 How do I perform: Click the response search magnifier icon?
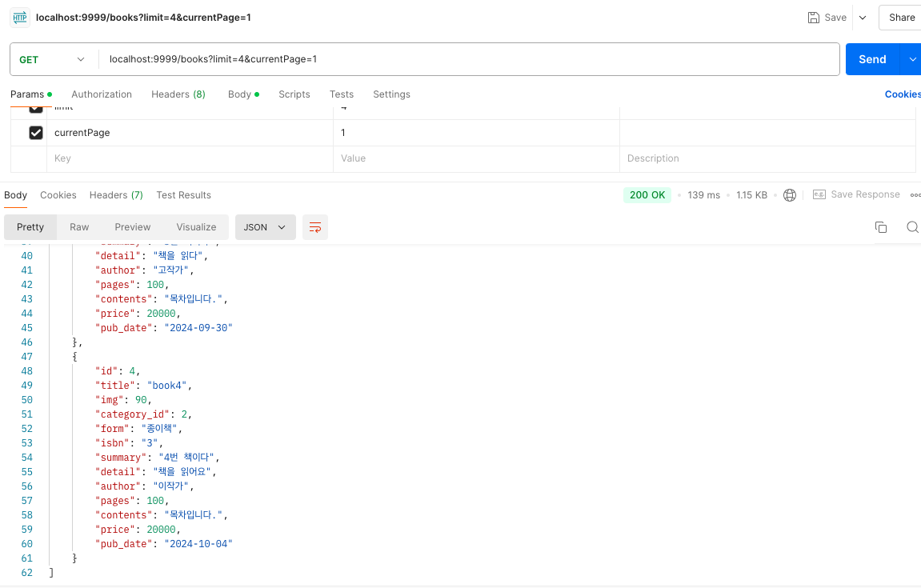coord(912,227)
